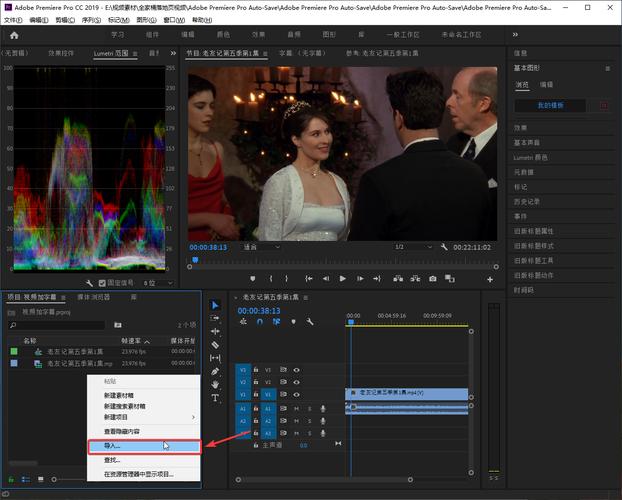622x500 pixels.
Task: Open the 文件 menu
Action: click(x=13, y=20)
